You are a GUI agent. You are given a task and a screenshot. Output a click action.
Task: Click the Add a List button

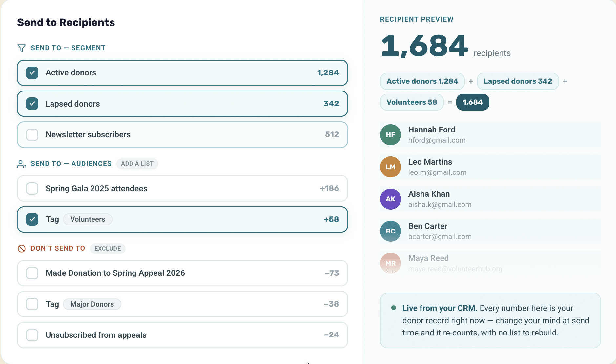click(x=137, y=164)
